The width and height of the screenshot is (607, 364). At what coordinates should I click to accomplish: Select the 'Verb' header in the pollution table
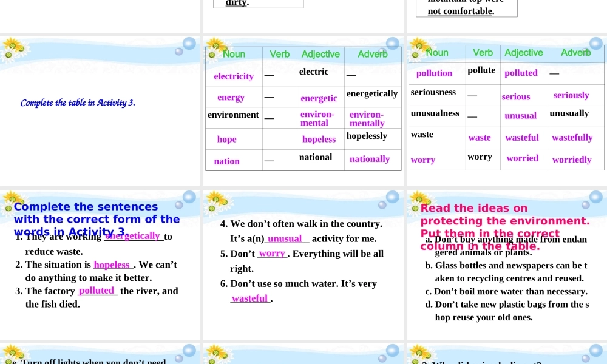pos(483,53)
